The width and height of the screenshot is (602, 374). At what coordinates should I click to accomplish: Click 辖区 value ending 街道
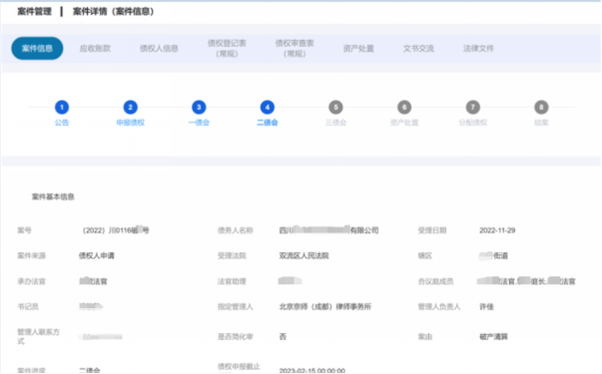(x=494, y=256)
